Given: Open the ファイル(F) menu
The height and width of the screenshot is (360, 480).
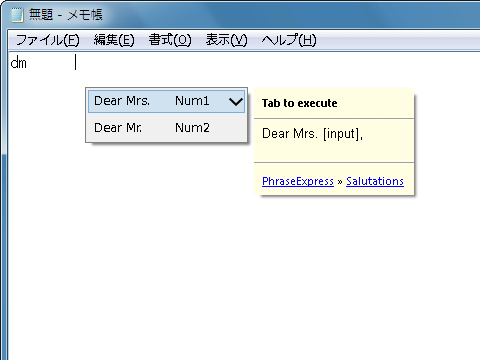Looking at the screenshot, I should click(x=47, y=40).
